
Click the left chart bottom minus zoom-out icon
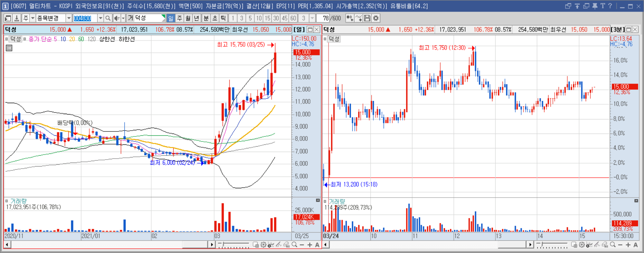click(302, 245)
